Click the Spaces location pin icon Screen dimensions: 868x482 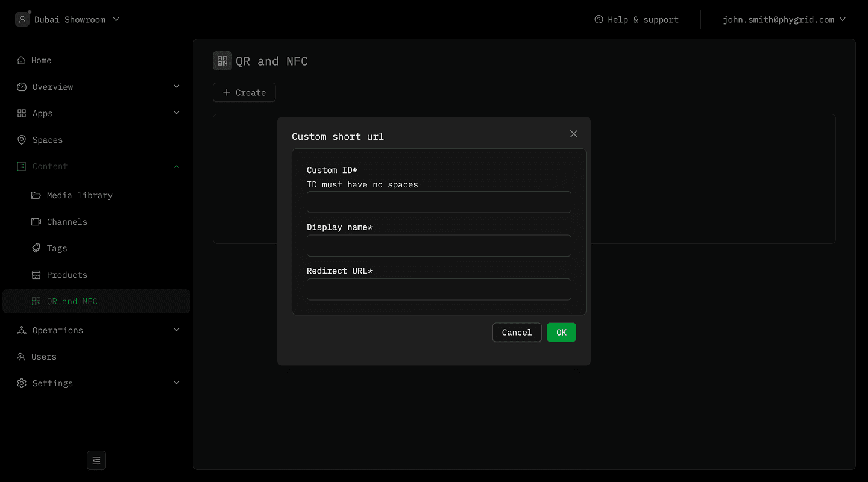point(22,140)
